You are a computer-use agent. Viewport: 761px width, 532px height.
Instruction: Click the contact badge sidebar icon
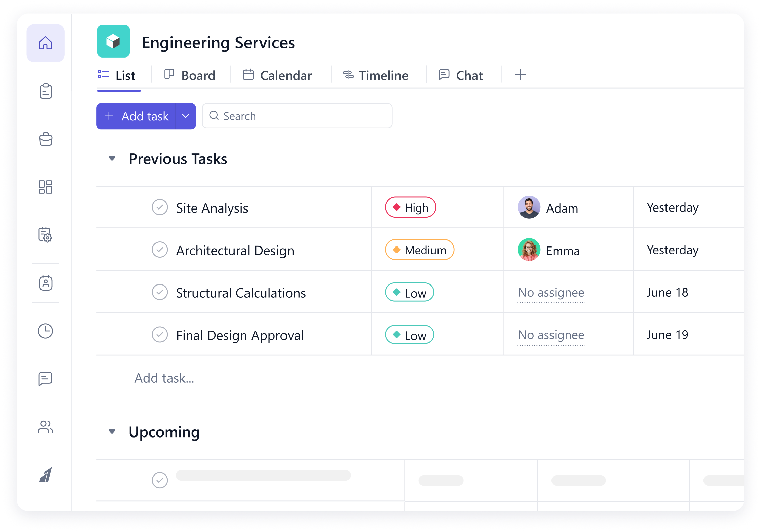click(45, 283)
